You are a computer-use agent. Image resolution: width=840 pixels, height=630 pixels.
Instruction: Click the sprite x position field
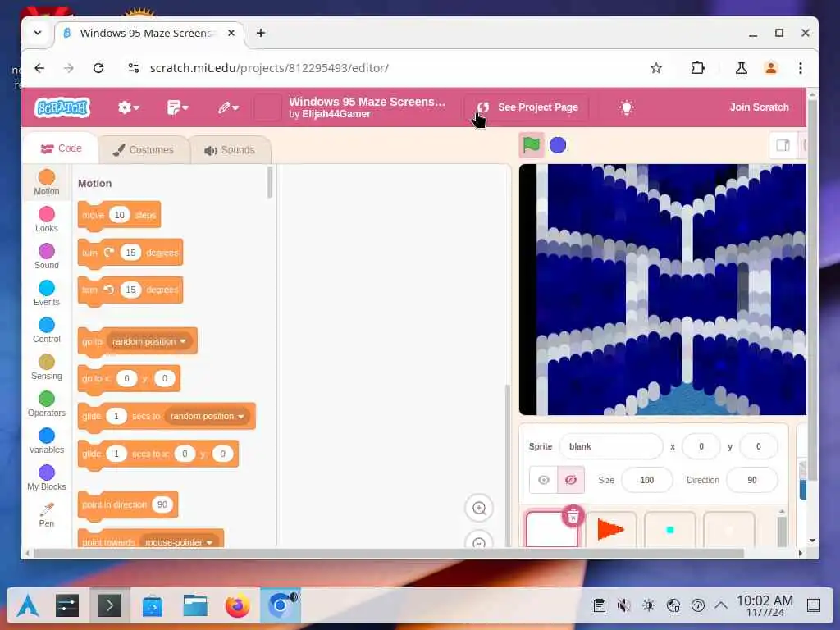pyautogui.click(x=701, y=446)
